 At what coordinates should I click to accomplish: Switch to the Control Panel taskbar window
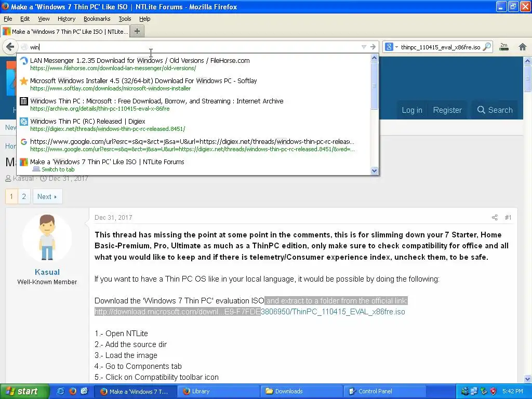(x=385, y=391)
